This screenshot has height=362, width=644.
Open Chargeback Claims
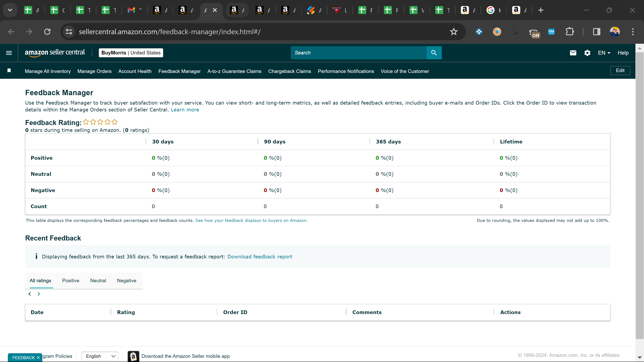pyautogui.click(x=289, y=71)
